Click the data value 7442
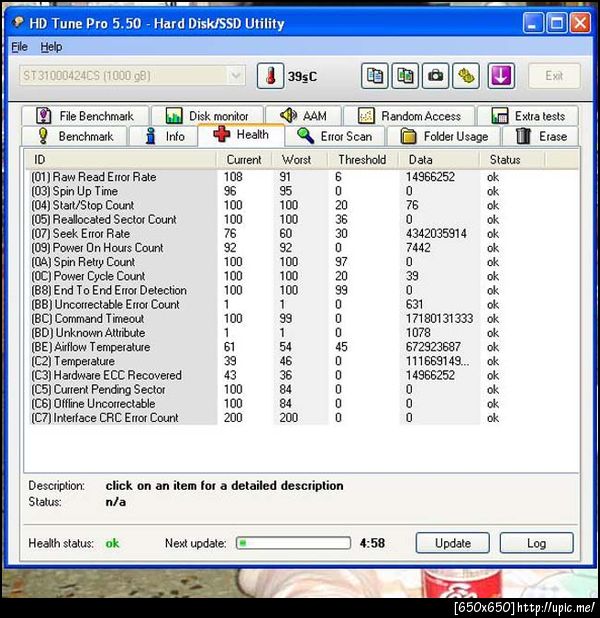Image resolution: width=600 pixels, height=618 pixels. click(418, 248)
